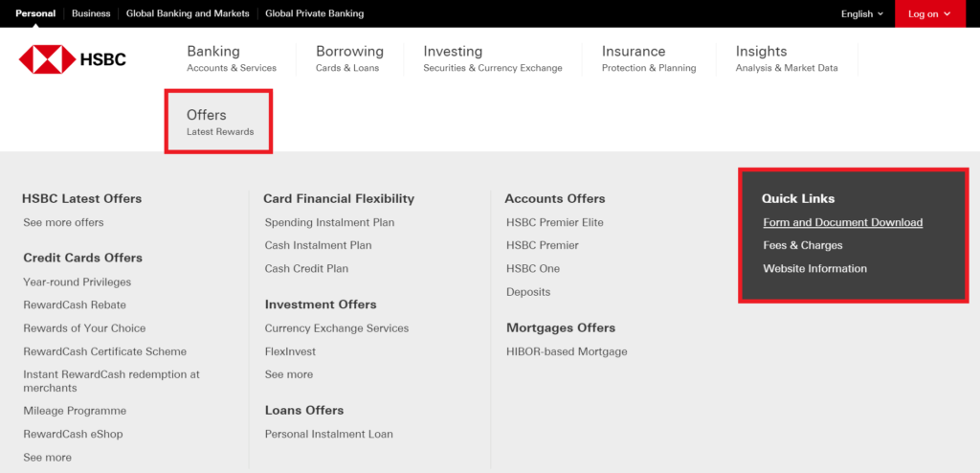The height and width of the screenshot is (473, 980).
Task: Open RewardCash eShop link
Action: [x=73, y=434]
